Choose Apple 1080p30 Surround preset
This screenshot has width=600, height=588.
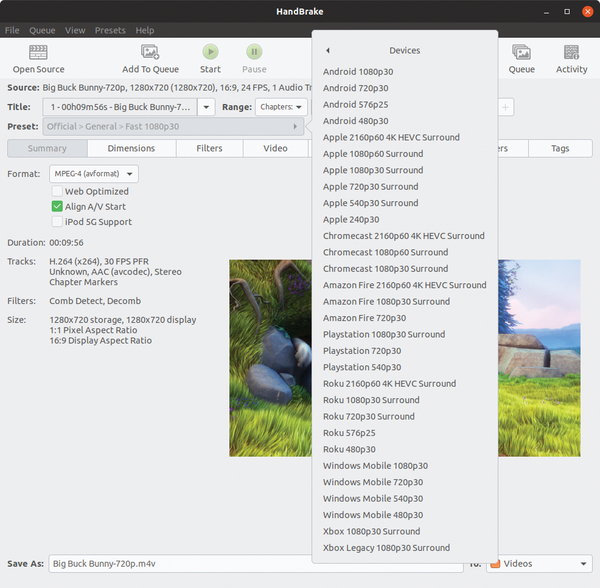(x=405, y=170)
